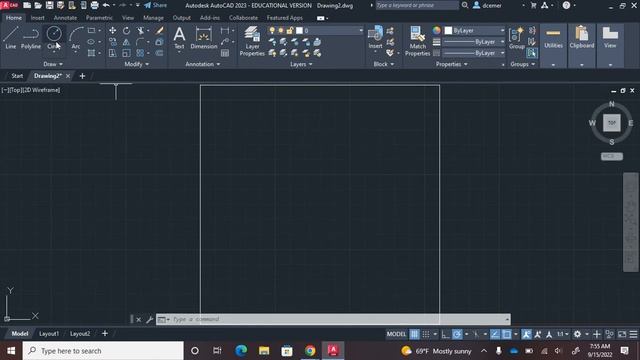This screenshot has height=360, width=640.
Task: Click the Match Properties tool
Action: pyautogui.click(x=418, y=41)
